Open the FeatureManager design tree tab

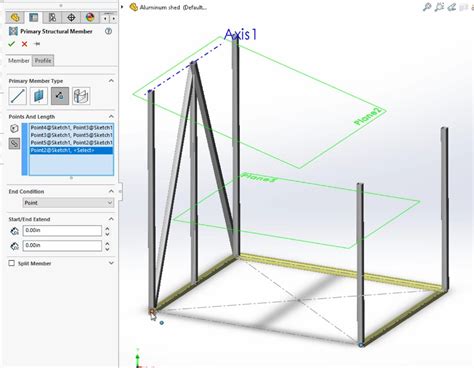pos(15,17)
